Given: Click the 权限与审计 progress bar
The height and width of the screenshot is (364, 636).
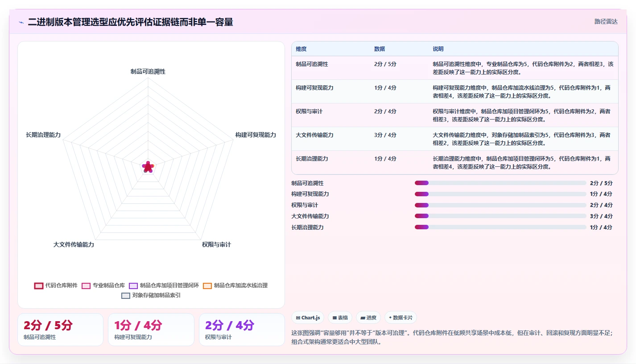Looking at the screenshot, I should click(x=500, y=205).
